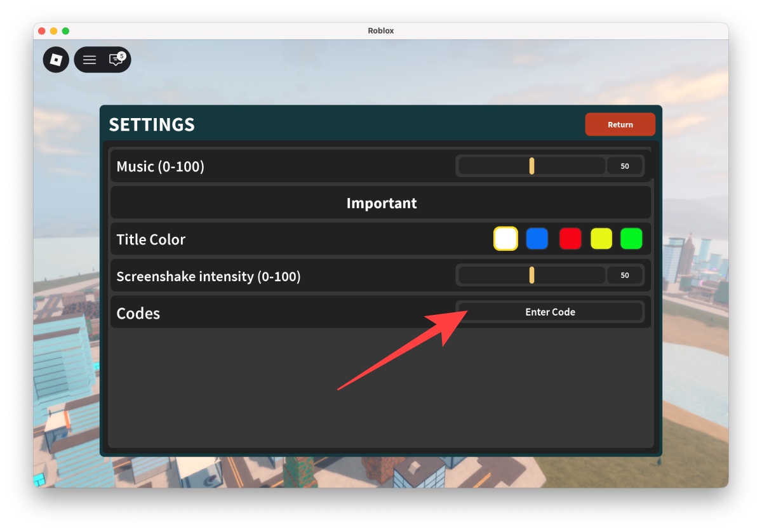Viewport: 762px width, 532px height.
Task: Select the green Title Color swatch
Action: tap(631, 239)
